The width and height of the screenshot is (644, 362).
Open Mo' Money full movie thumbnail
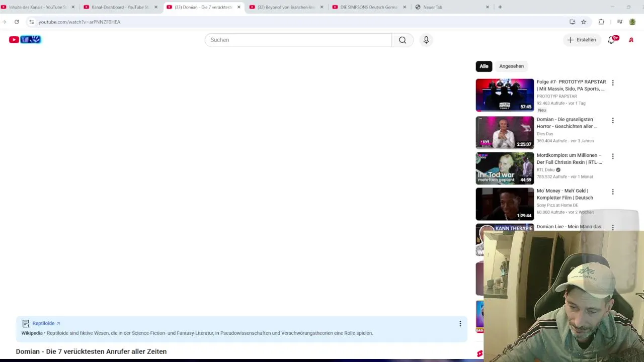coord(505,204)
